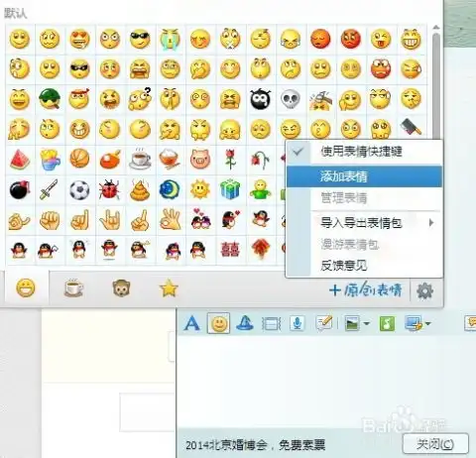
Task: Toggle the emoji picker smiley button
Action: point(218,323)
